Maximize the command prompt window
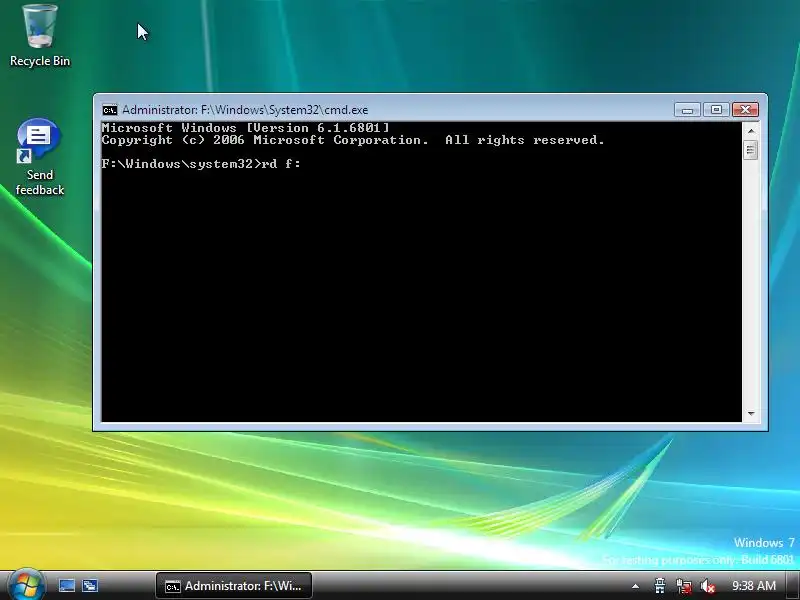Viewport: 800px width, 600px height. coord(716,110)
